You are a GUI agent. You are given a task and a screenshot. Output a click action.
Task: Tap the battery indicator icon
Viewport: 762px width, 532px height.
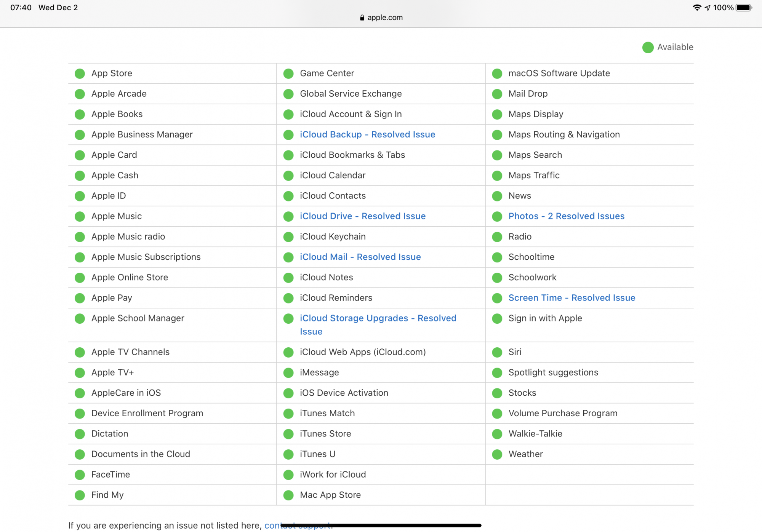pos(743,8)
